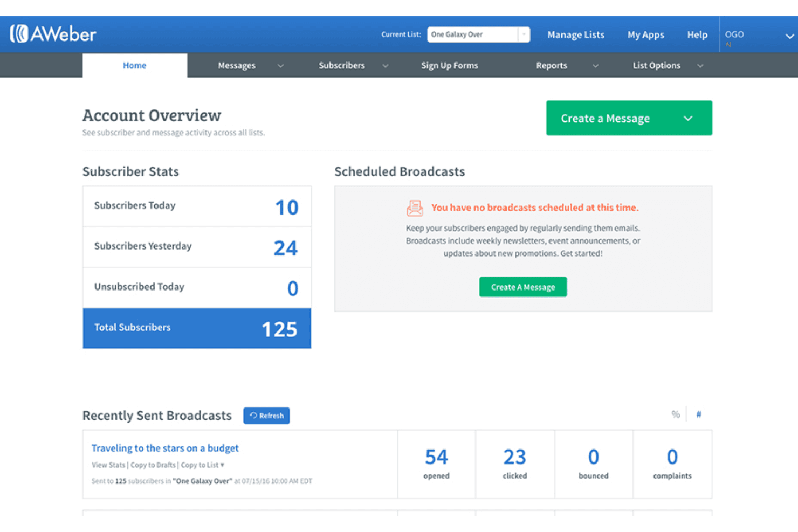Switch broadcast stats to number view
The image size is (798, 532).
pyautogui.click(x=699, y=414)
